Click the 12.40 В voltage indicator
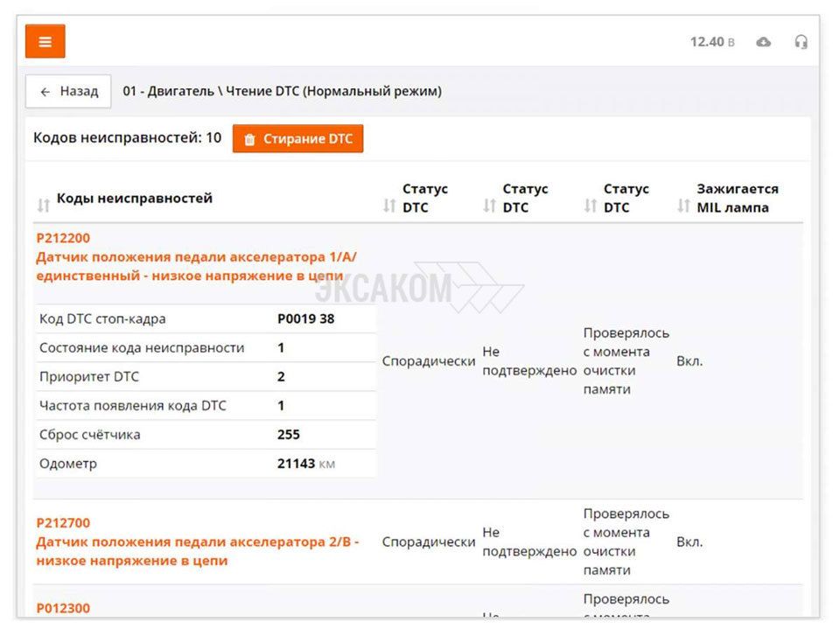The width and height of the screenshot is (840, 629). click(x=712, y=42)
